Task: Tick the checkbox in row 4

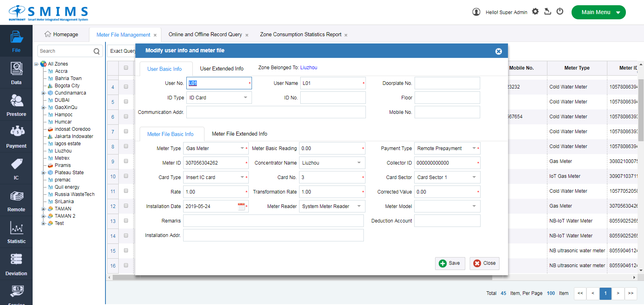Action: click(126, 87)
